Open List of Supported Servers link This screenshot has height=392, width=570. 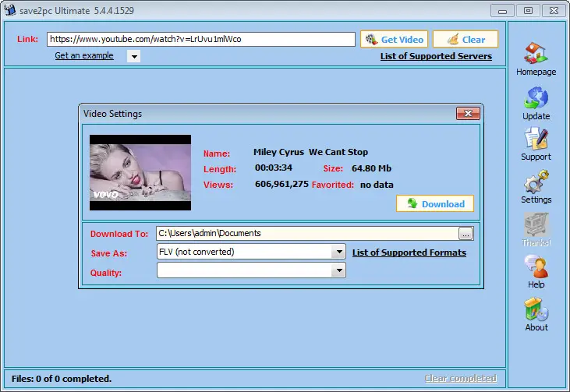436,56
